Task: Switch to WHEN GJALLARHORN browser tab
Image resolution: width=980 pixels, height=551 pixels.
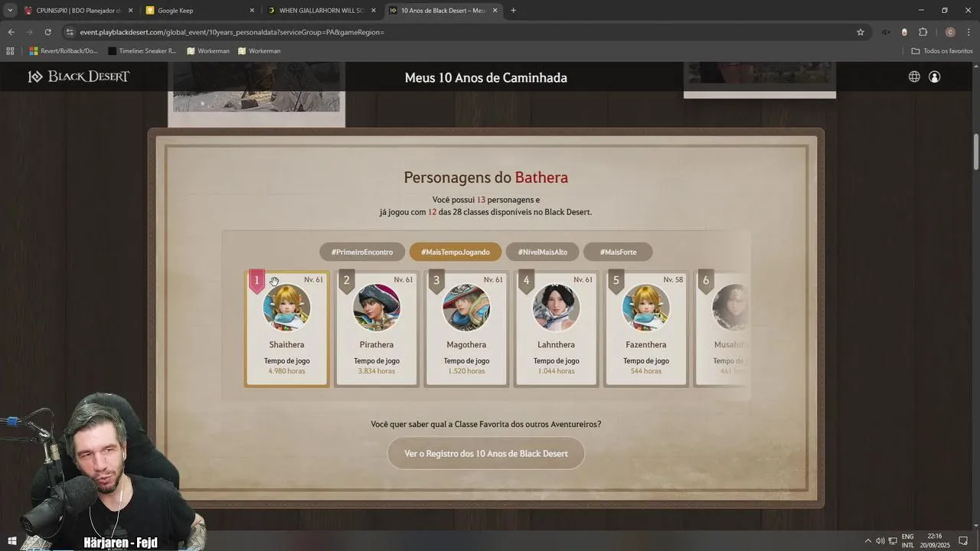Action: click(322, 11)
